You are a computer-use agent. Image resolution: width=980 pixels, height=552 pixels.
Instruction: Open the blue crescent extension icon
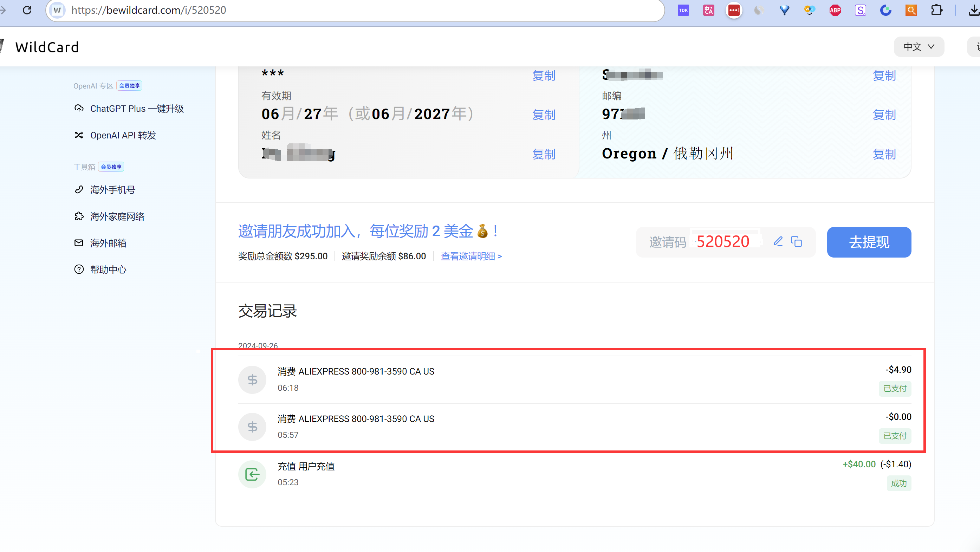(885, 10)
